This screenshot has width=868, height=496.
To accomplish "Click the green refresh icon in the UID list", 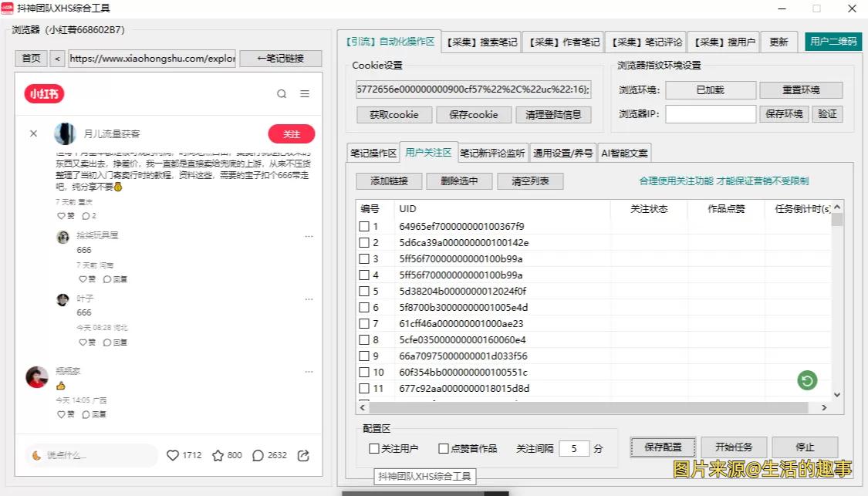I will 807,380.
